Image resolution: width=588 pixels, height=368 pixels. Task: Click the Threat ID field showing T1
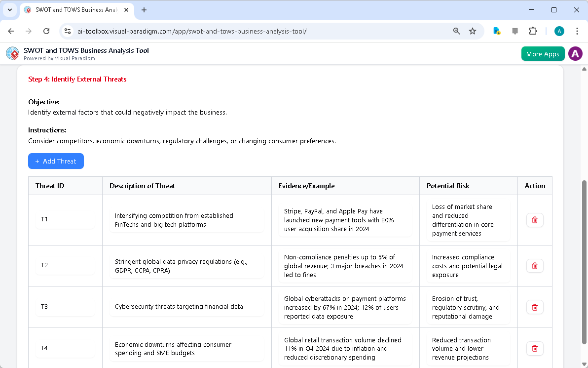pyautogui.click(x=65, y=220)
